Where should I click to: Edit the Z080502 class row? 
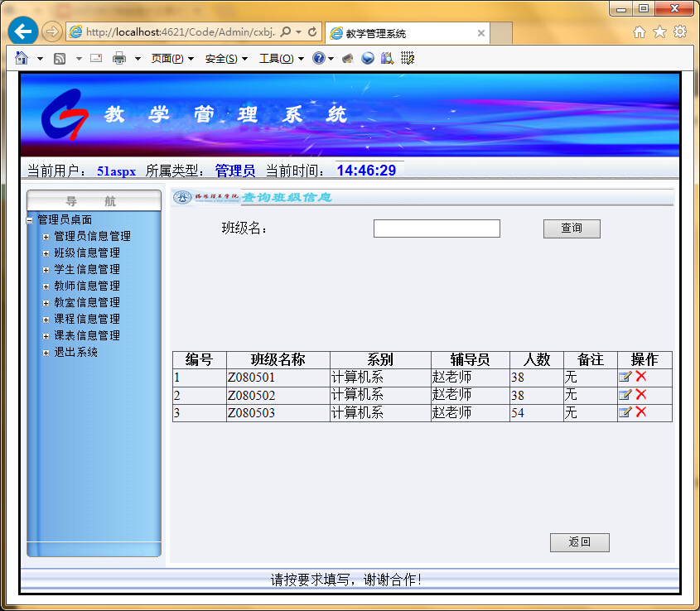(625, 395)
